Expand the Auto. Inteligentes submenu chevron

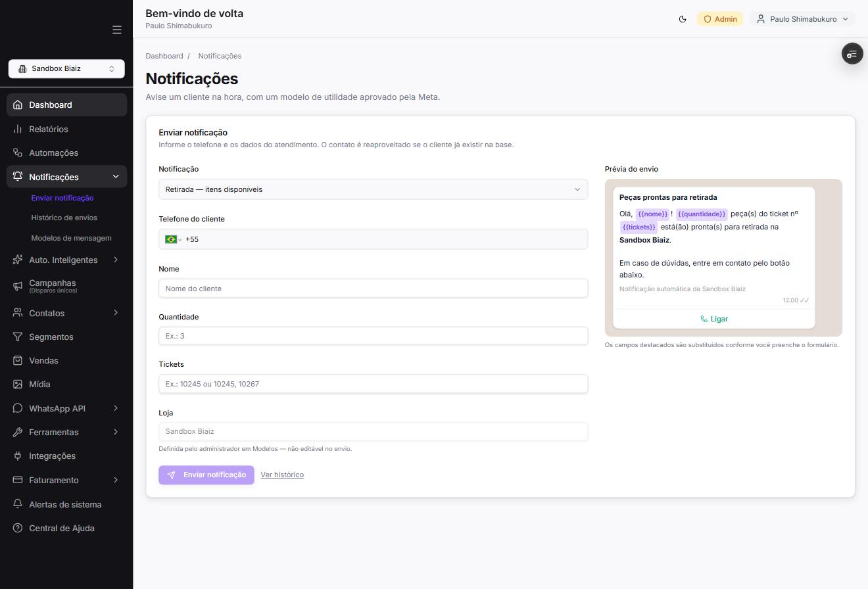116,260
